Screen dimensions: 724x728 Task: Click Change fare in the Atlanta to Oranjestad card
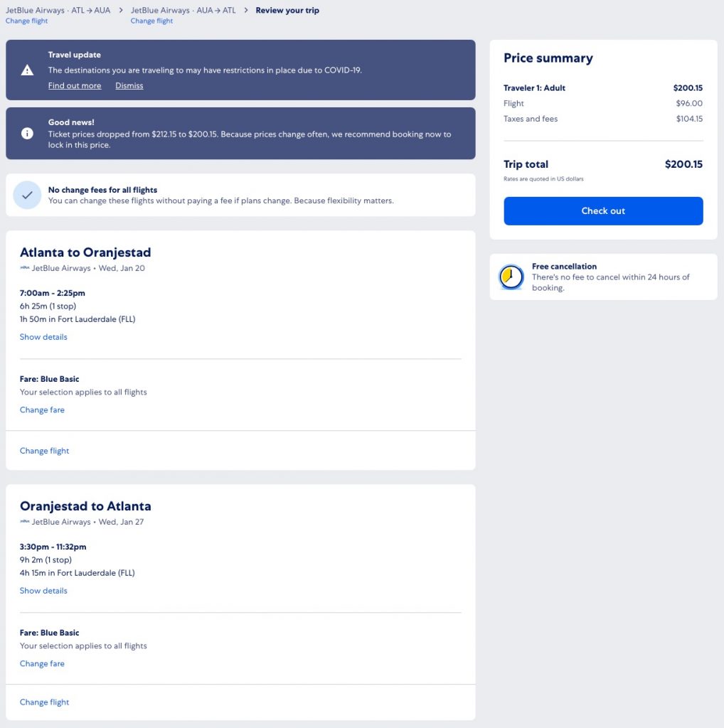click(42, 410)
